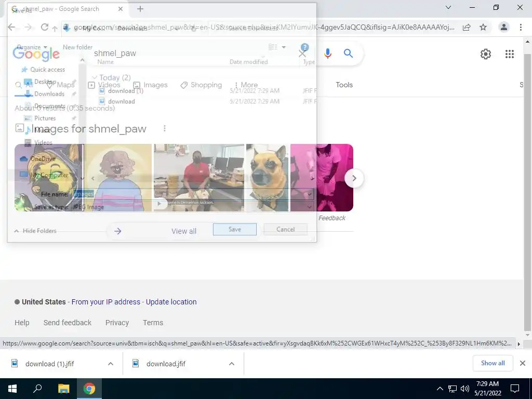This screenshot has width=532, height=399.
Task: Open the notification center icon
Action: coord(515,389)
